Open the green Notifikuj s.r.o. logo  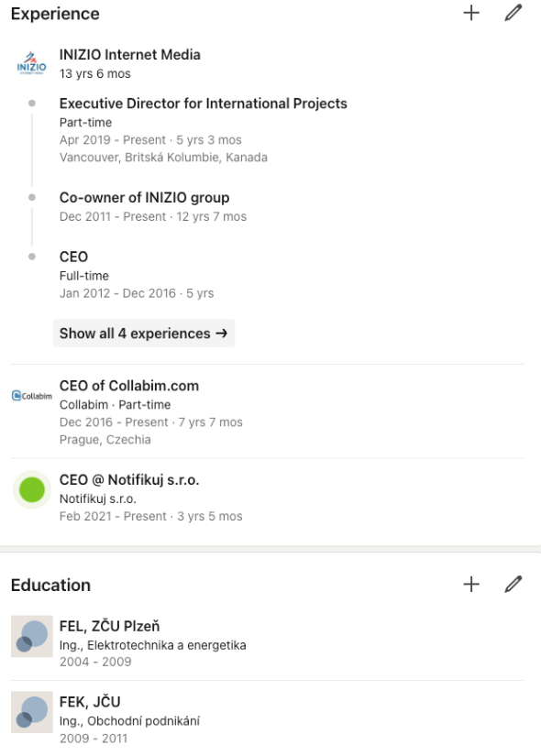coord(32,490)
